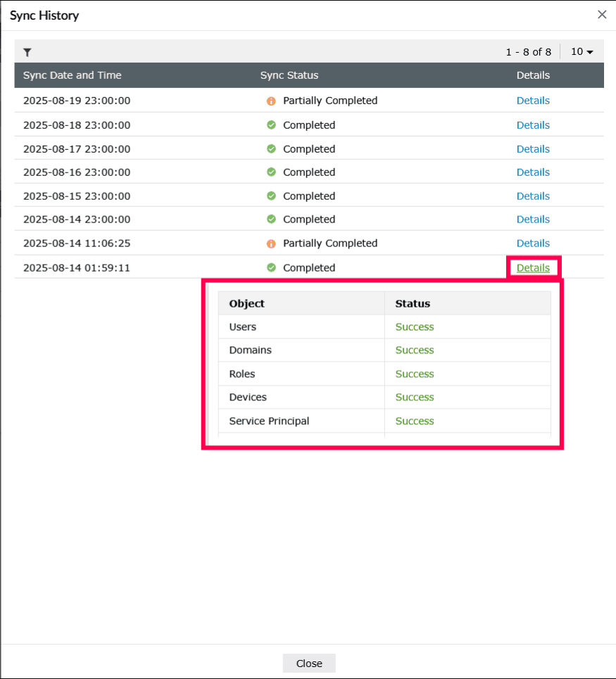Click the green check icon for 2025-08-18 sync
This screenshot has height=679, width=616.
[271, 125]
